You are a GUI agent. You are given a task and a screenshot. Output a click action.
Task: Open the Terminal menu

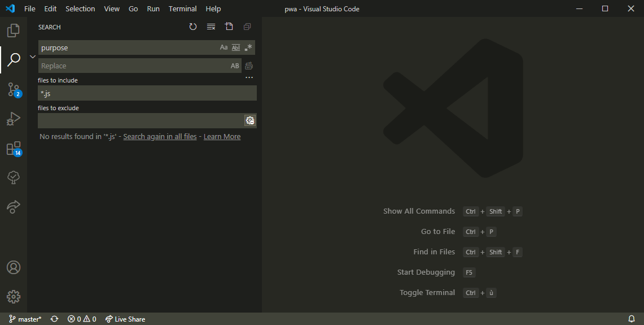tap(182, 8)
